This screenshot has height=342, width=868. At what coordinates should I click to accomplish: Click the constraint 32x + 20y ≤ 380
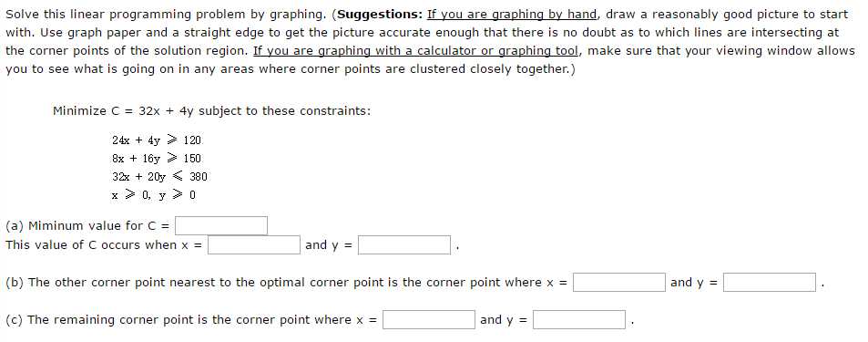pos(159,177)
